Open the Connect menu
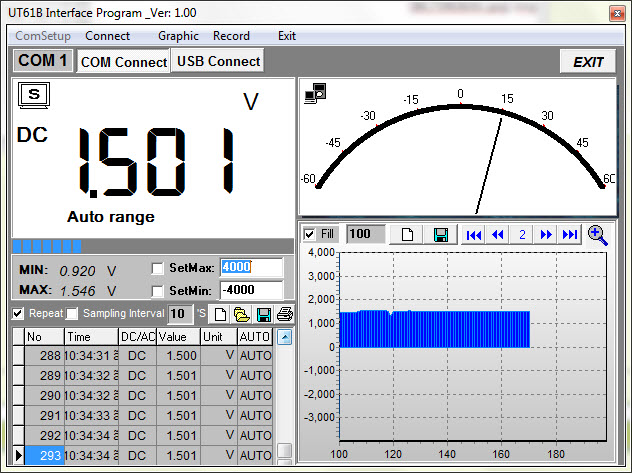 tap(108, 36)
